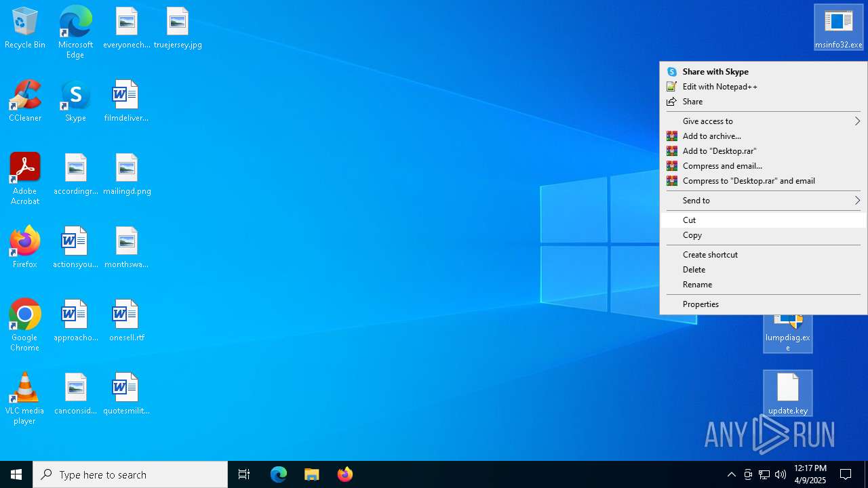The height and width of the screenshot is (488, 868).
Task: Select the VLC media player shortcut
Action: coord(25,399)
